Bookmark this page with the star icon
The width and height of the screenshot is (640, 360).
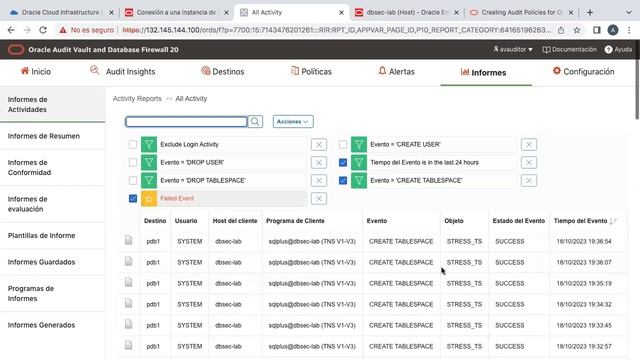click(577, 30)
